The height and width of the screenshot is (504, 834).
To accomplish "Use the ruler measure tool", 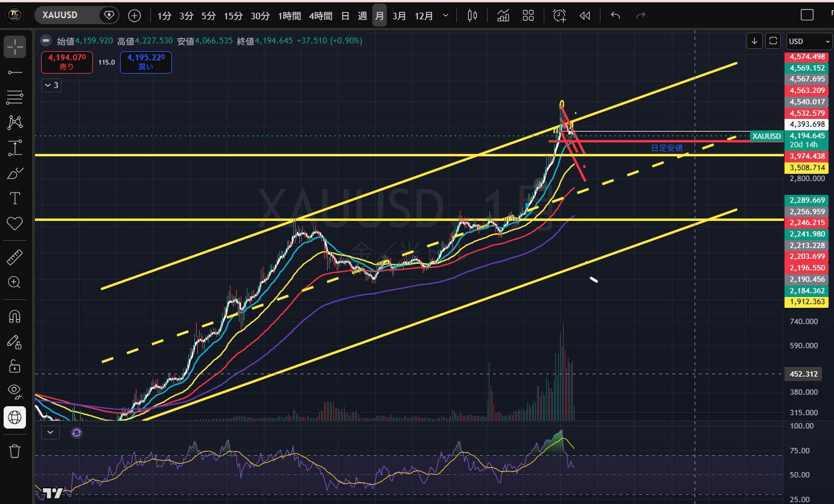I will (14, 258).
